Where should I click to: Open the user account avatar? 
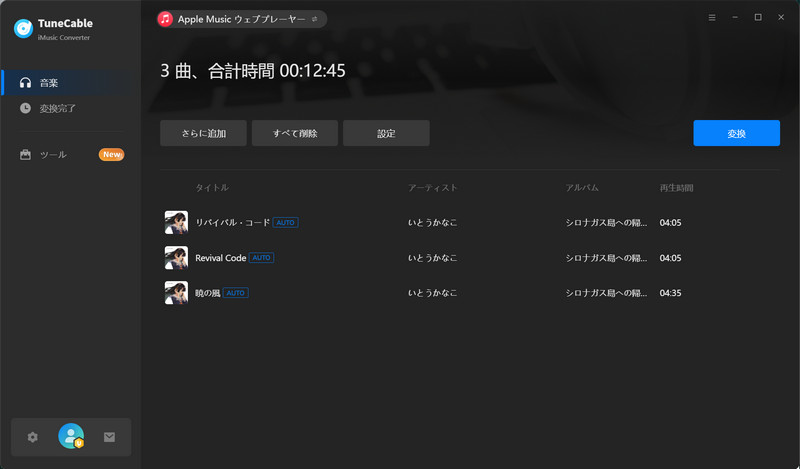pos(71,436)
